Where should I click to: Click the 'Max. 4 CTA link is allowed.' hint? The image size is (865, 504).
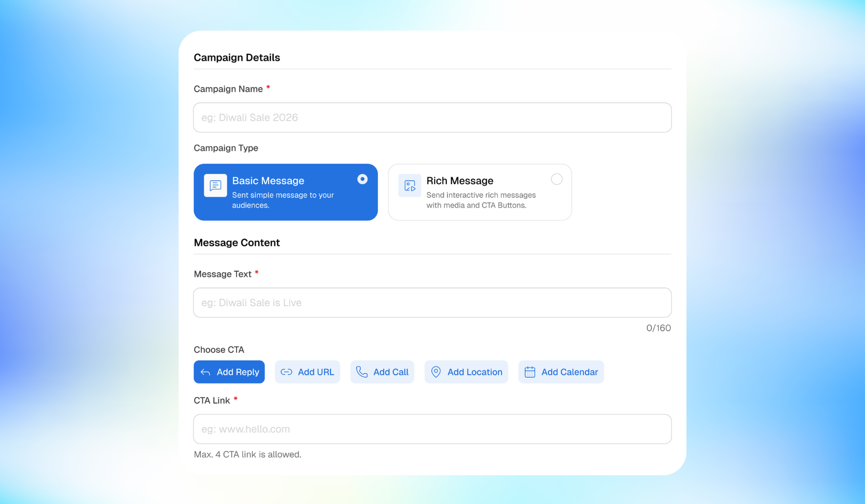pos(248,455)
